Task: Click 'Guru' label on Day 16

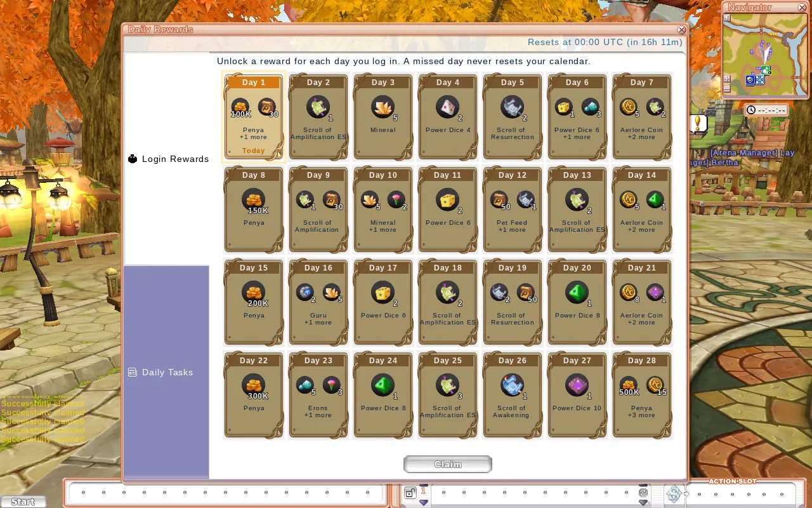Action: pyautogui.click(x=318, y=316)
